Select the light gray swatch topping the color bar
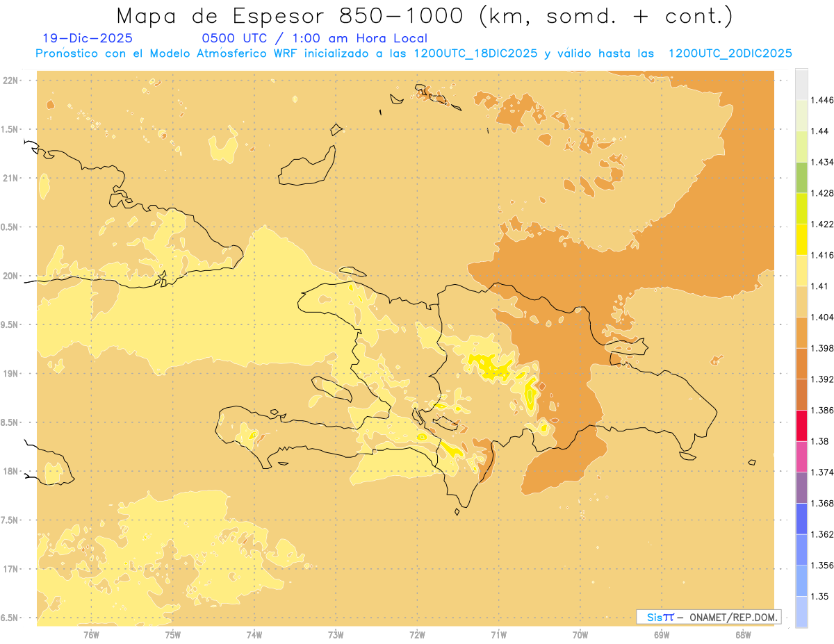Screen dimensions: 834x644 [x=801, y=84]
